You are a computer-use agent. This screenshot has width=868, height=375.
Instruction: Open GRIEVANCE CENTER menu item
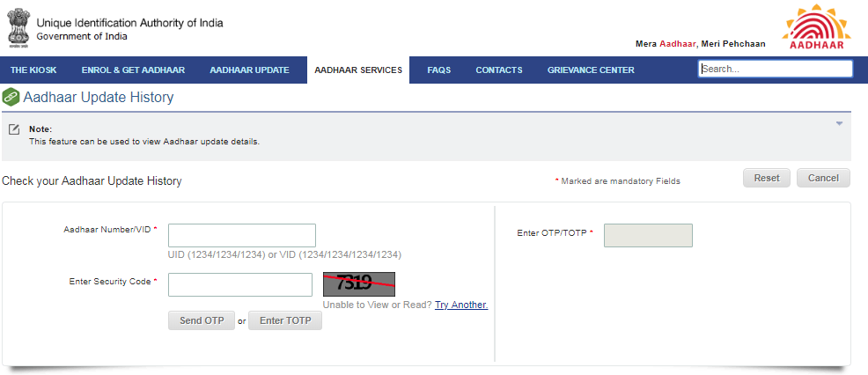(591, 70)
